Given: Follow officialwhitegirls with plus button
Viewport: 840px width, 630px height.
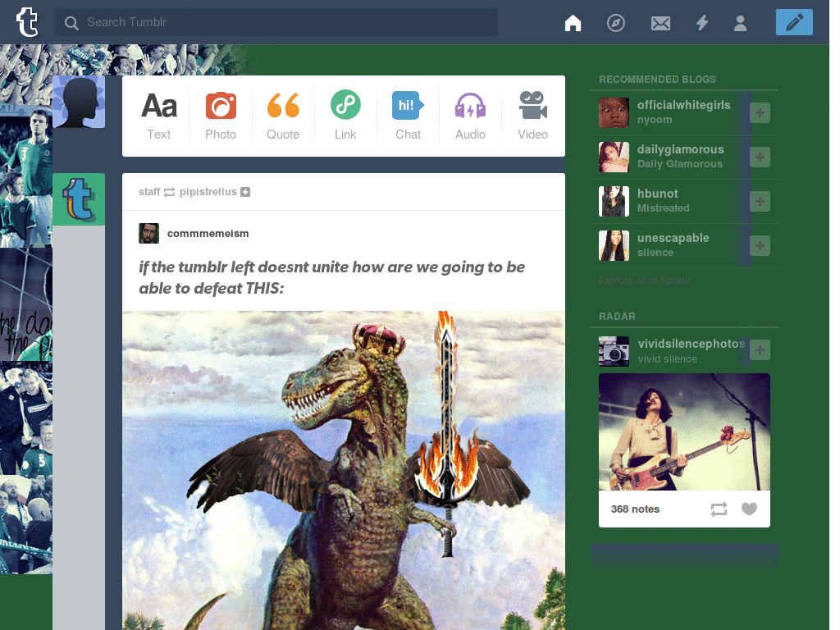Looking at the screenshot, I should [x=760, y=112].
